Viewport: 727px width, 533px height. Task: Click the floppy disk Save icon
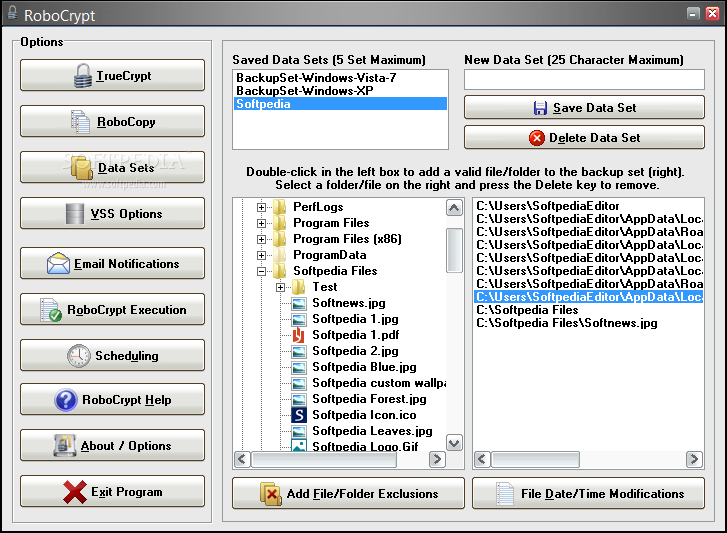tap(540, 108)
